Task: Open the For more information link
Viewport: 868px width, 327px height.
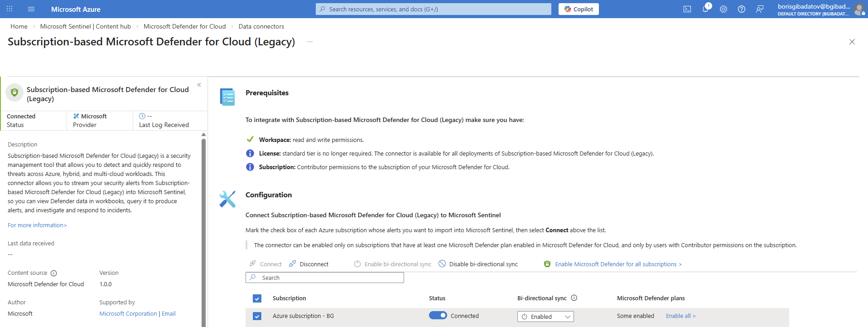Action: coord(37,225)
